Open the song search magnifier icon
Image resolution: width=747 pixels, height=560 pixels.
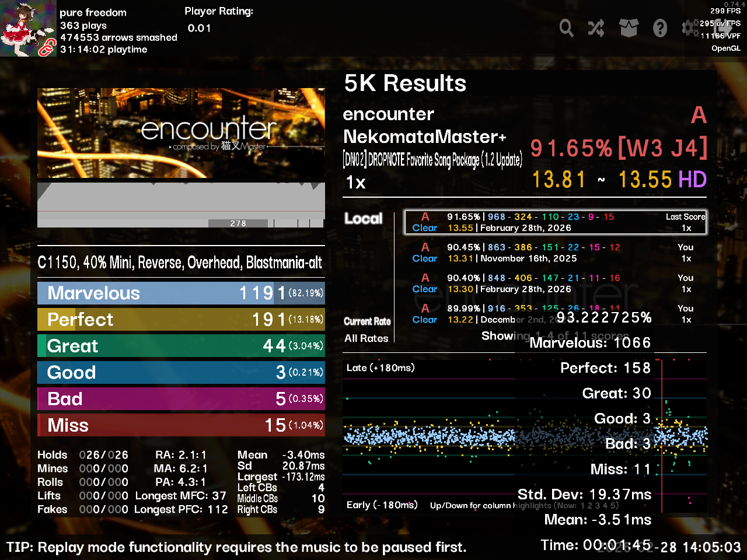pos(566,27)
